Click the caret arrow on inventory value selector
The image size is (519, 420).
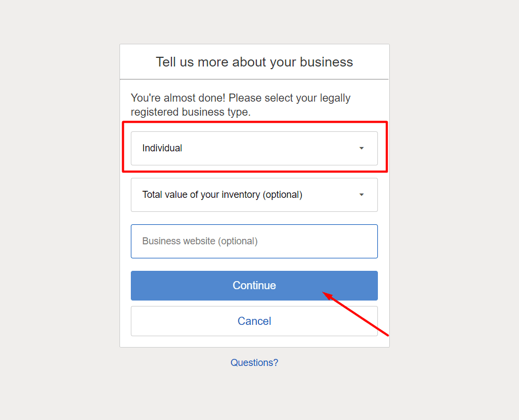click(362, 195)
